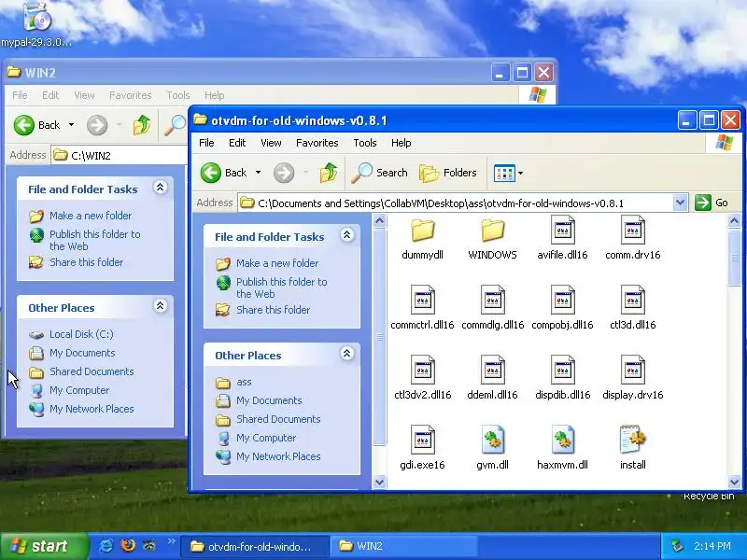Image resolution: width=747 pixels, height=560 pixels.
Task: Open My Network Places in otvdm window
Action: point(278,456)
